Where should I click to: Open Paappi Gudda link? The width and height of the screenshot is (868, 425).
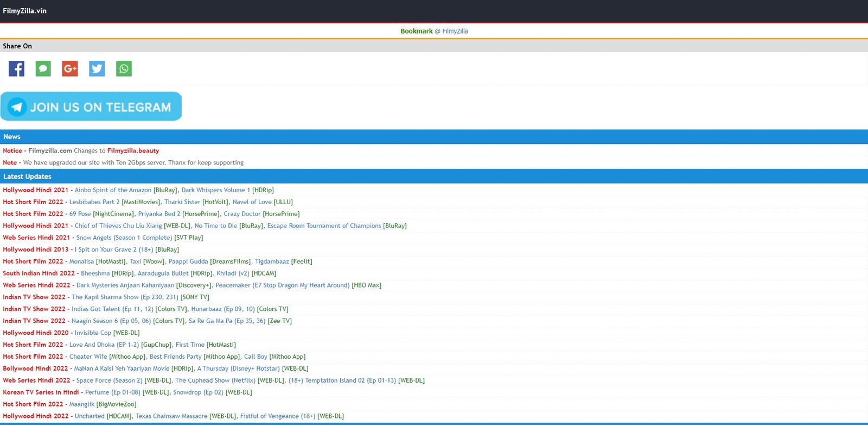click(188, 262)
